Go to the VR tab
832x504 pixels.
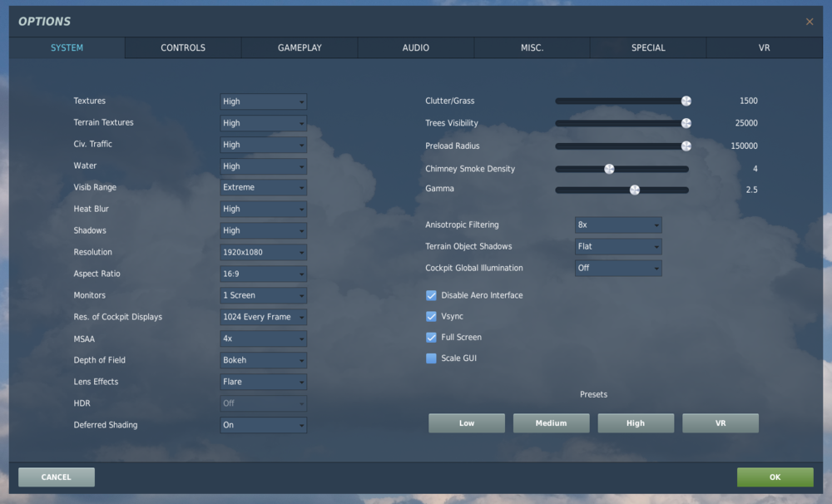point(764,47)
